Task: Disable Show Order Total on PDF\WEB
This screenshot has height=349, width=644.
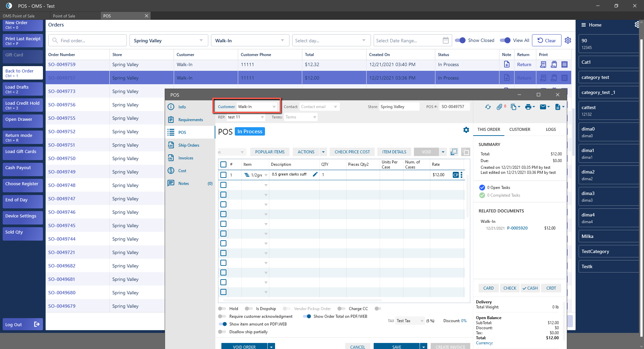Action: 307,316
